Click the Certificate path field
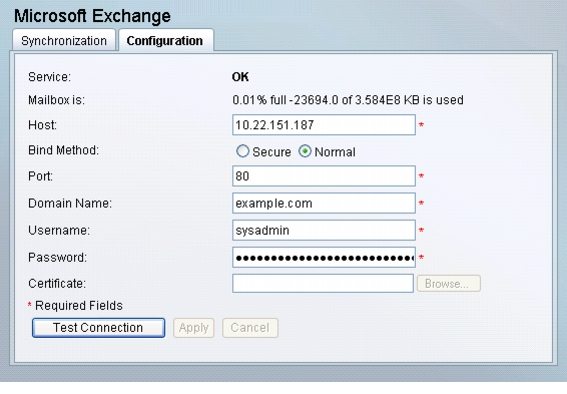This screenshot has height=394, width=567. pyautogui.click(x=323, y=283)
